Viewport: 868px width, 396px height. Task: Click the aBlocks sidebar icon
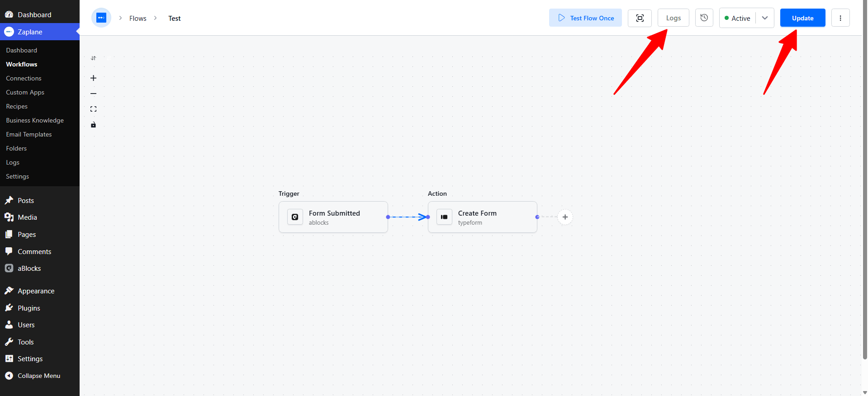tap(9, 268)
